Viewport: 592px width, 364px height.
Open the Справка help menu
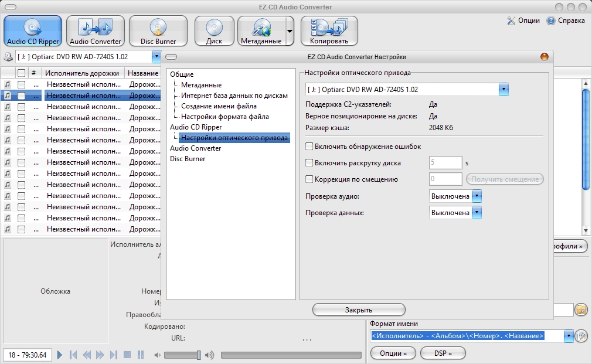click(566, 21)
